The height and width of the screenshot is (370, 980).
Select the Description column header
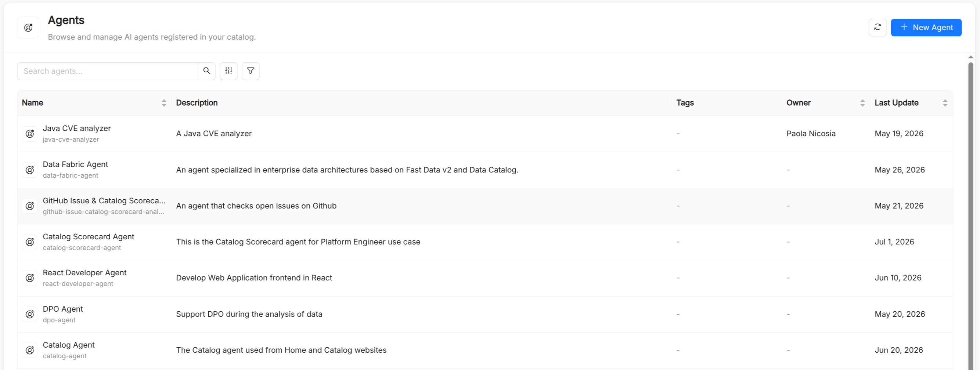click(x=197, y=103)
